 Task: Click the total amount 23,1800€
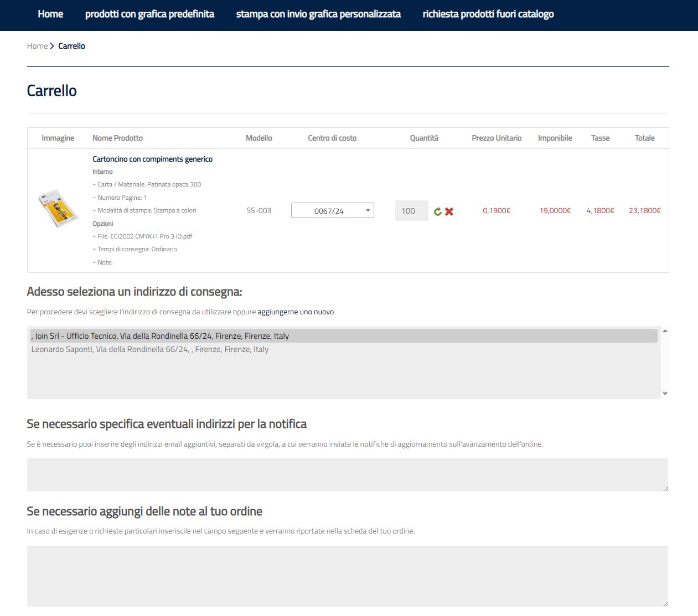tap(645, 210)
